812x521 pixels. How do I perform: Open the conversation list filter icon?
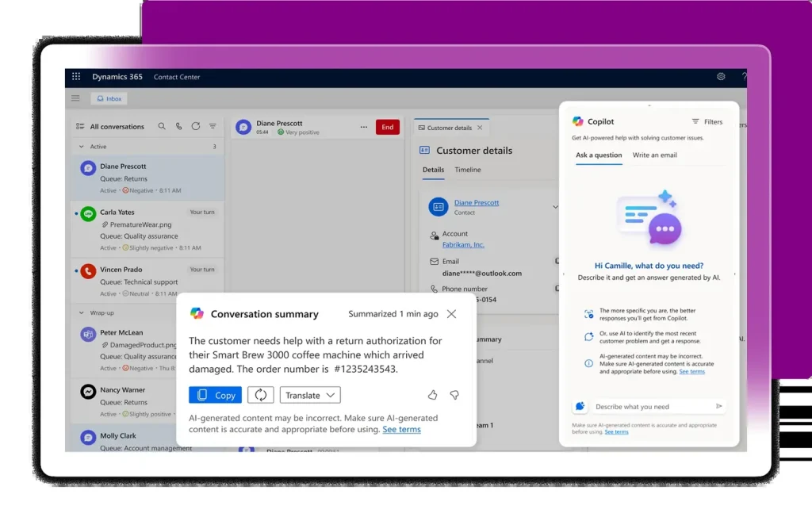[x=213, y=126]
